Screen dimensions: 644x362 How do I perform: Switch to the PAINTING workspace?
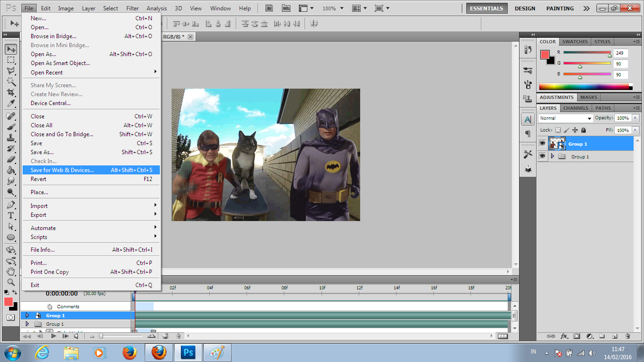(560, 9)
